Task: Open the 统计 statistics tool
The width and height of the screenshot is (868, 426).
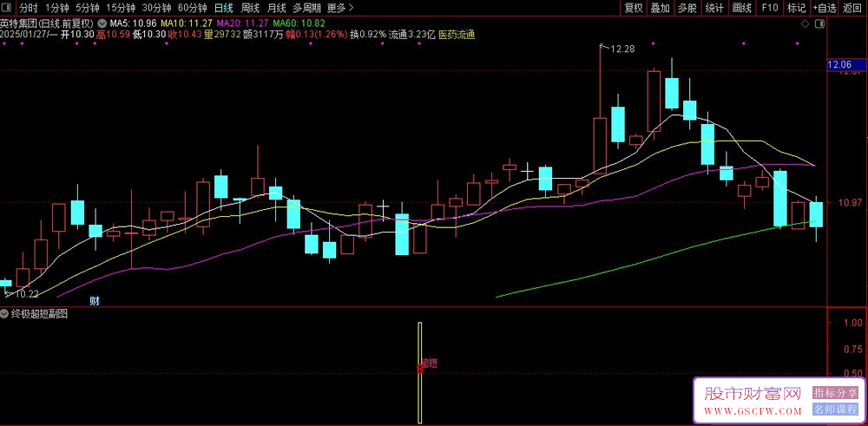Action: (714, 8)
